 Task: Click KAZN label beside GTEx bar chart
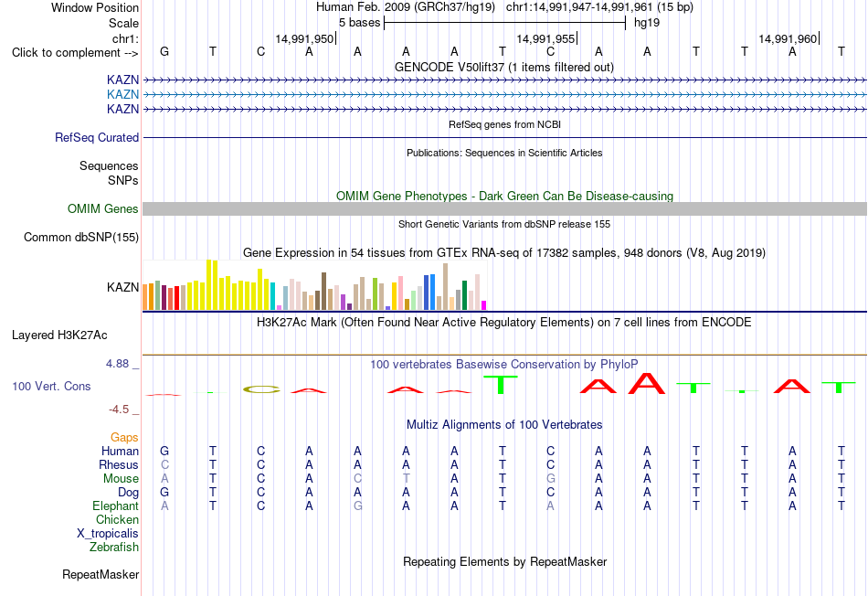click(x=123, y=287)
